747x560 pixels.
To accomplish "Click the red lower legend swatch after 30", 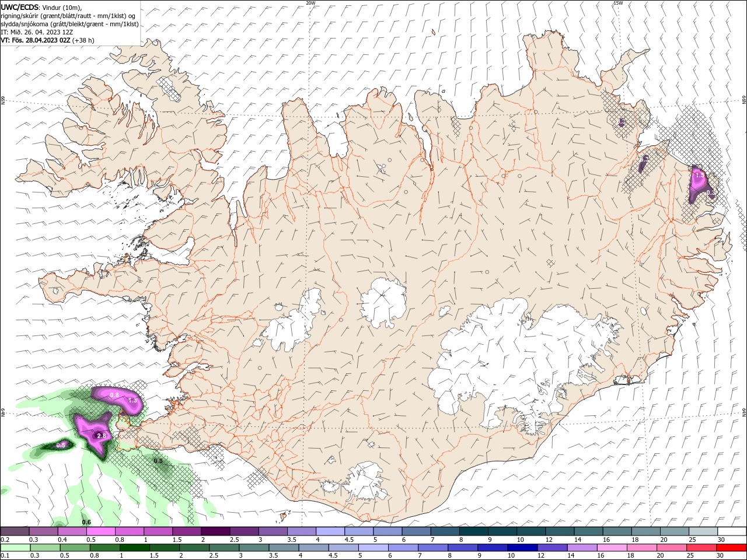I will 731,548.
